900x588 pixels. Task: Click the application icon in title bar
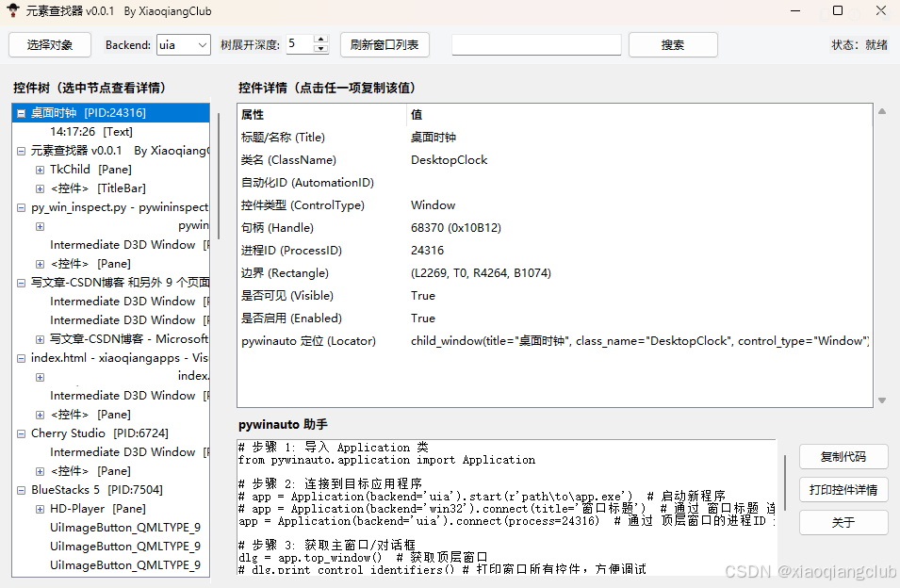click(x=12, y=9)
